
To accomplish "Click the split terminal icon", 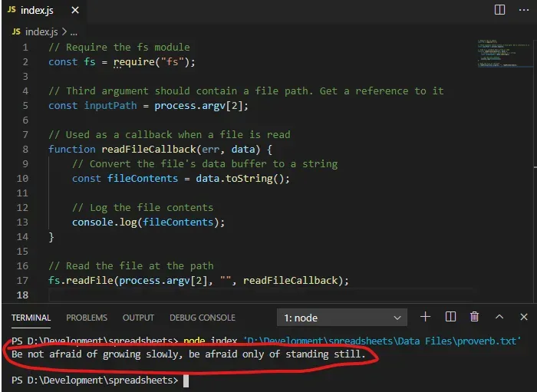I will click(x=450, y=317).
